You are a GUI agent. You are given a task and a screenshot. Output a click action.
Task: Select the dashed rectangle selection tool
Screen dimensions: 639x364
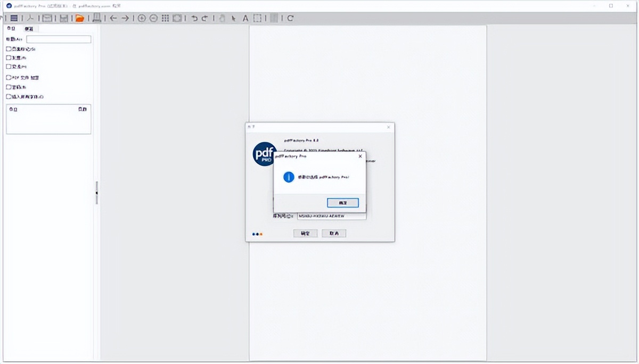257,18
